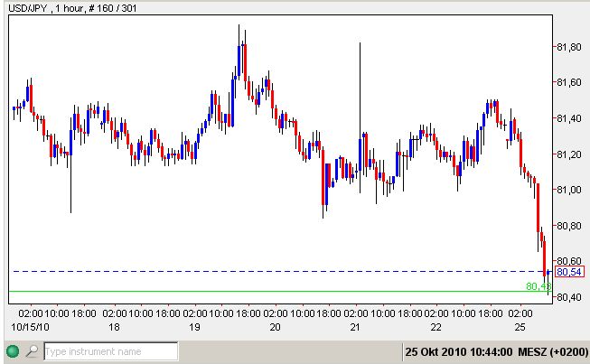Image resolution: width=590 pixels, height=364 pixels.
Task: Click the date label 18 on axis
Action: tap(114, 327)
